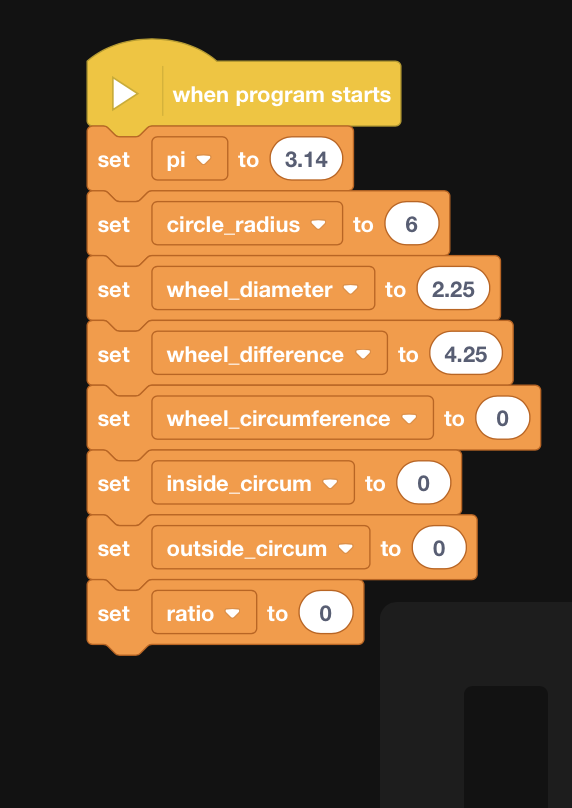This screenshot has height=808, width=572.
Task: Open the inside_circum variable dropdown
Action: [253, 483]
